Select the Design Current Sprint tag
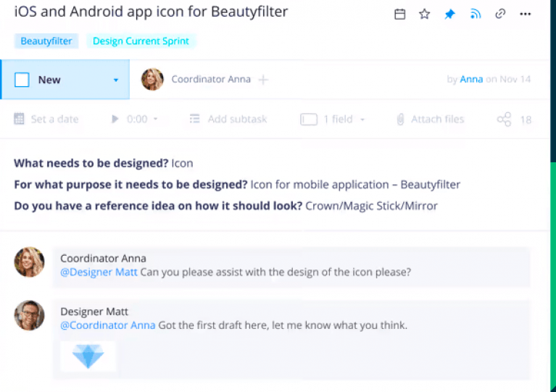The image size is (556, 392). pyautogui.click(x=141, y=41)
